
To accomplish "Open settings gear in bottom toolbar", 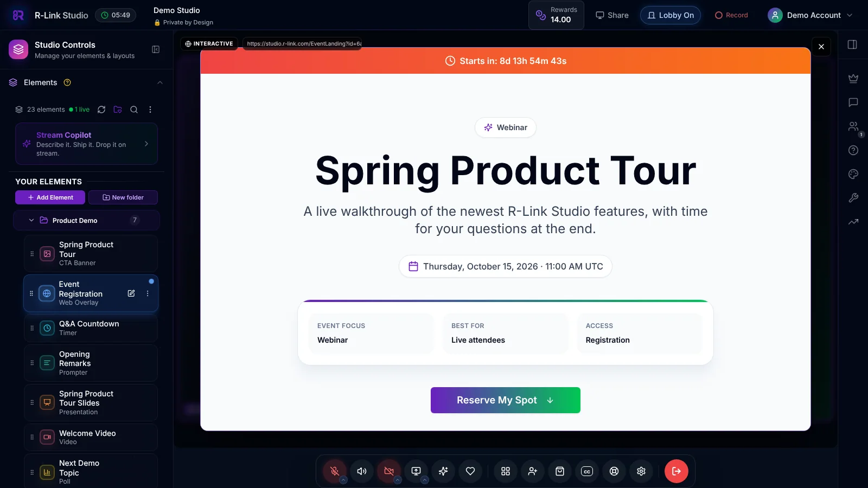I will click(641, 471).
